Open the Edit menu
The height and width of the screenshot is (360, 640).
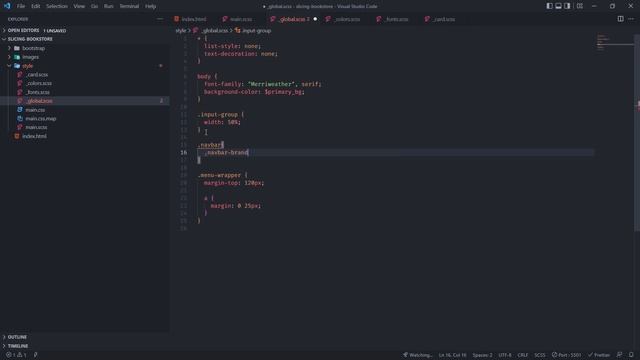click(36, 6)
